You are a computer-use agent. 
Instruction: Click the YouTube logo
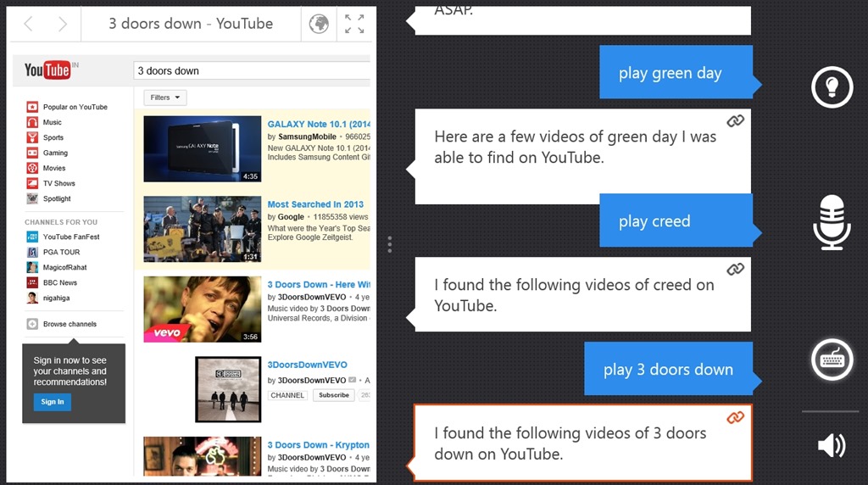47,70
